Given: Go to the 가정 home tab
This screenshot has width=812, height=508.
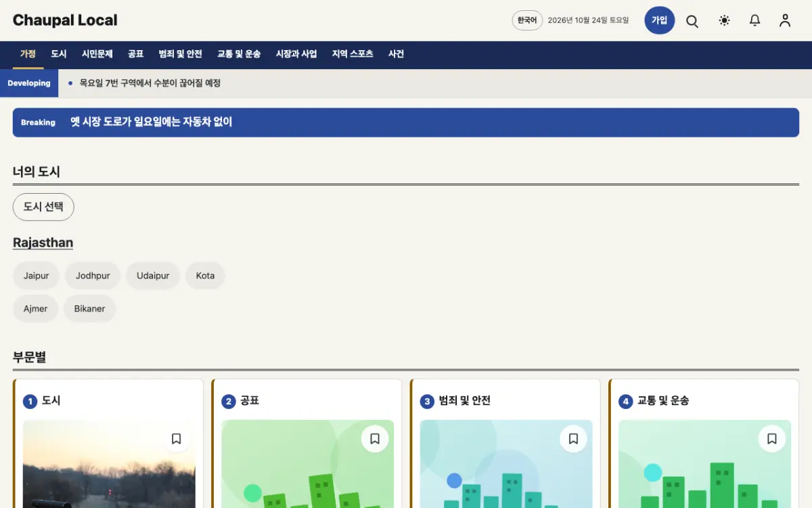Looking at the screenshot, I should click(28, 54).
